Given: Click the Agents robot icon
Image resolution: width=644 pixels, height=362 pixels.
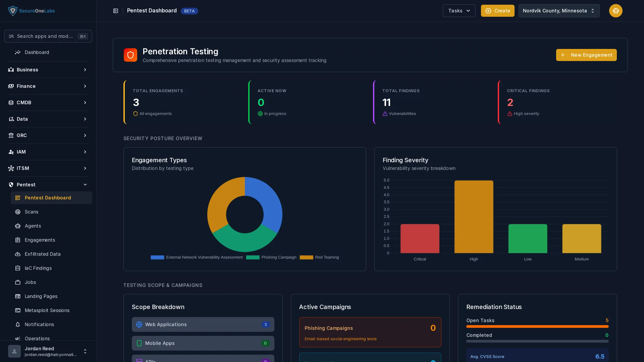Looking at the screenshot, I should pyautogui.click(x=18, y=226).
